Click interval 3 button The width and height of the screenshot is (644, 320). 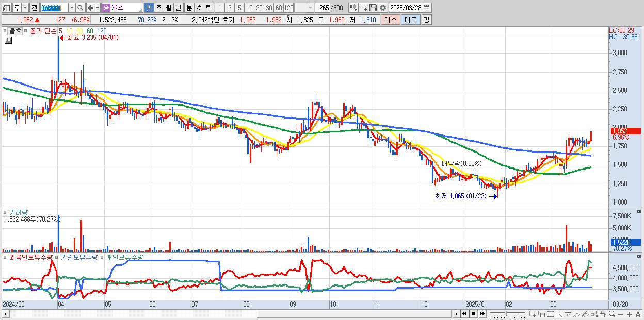coord(230,8)
